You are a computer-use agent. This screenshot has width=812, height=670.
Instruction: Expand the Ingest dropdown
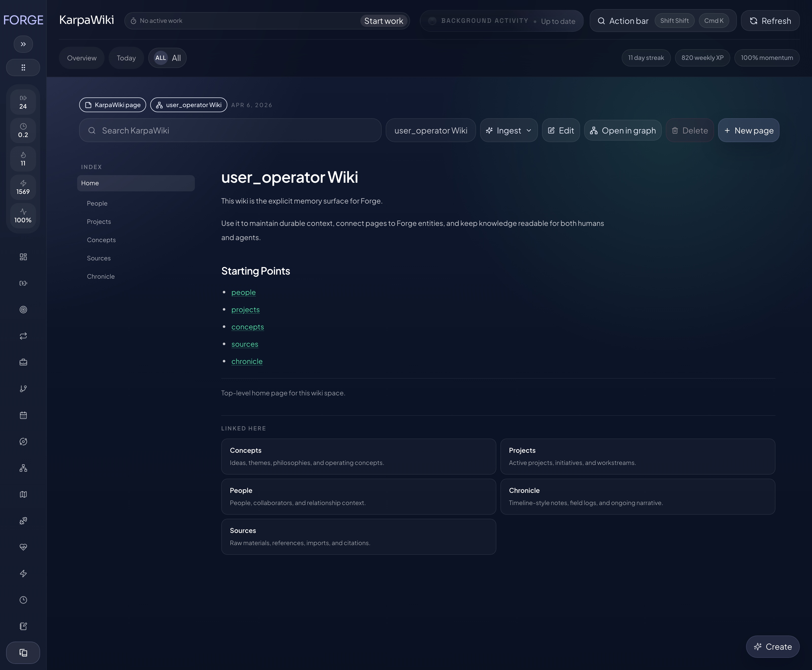[x=509, y=130]
